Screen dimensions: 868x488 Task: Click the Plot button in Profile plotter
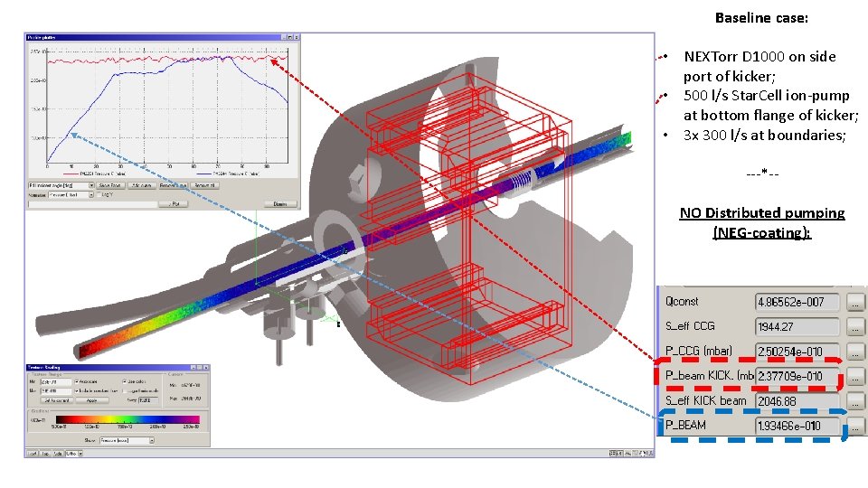174,204
